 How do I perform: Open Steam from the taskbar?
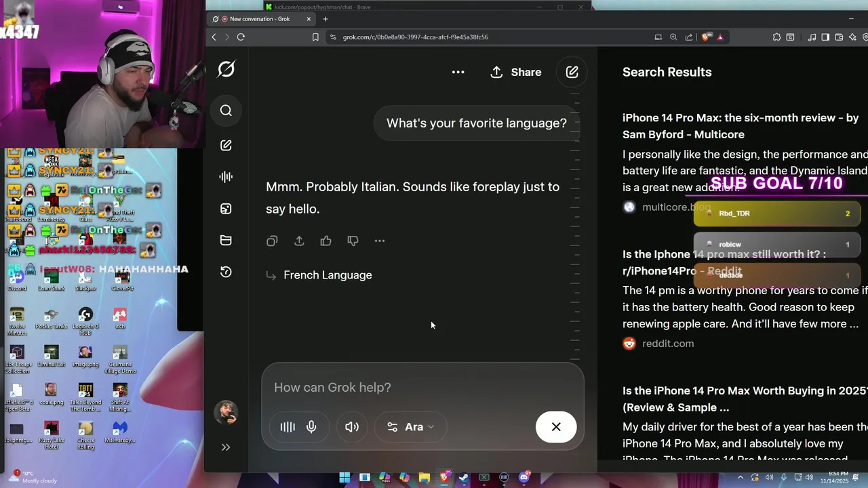point(464,477)
